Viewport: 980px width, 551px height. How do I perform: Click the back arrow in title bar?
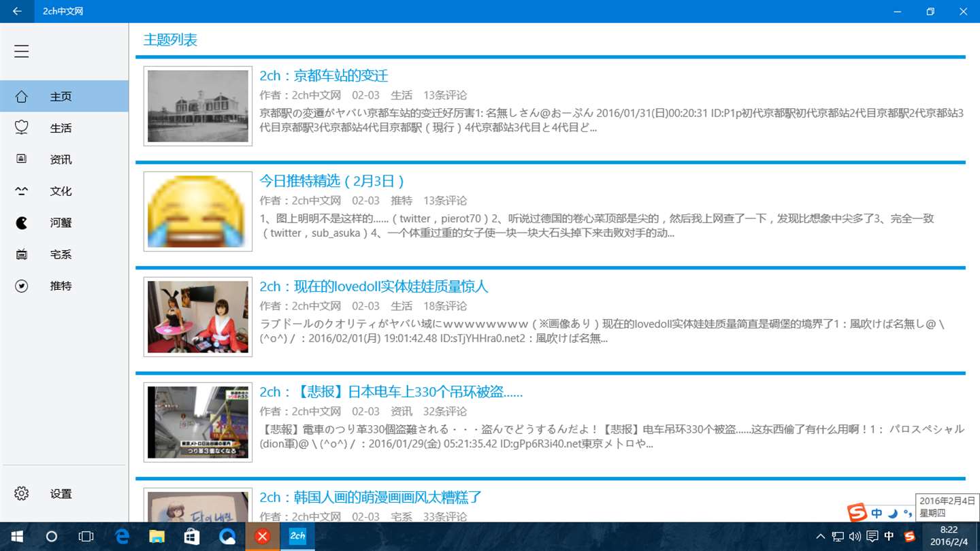coord(17,11)
